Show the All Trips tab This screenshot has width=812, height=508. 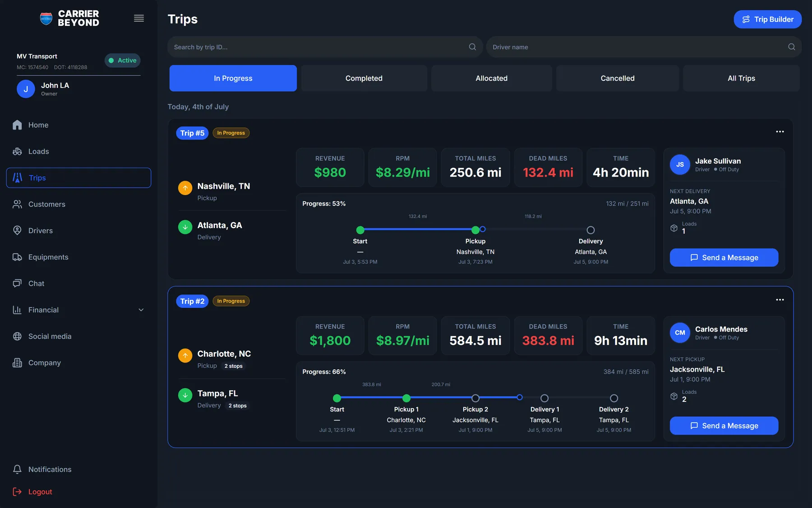coord(741,78)
